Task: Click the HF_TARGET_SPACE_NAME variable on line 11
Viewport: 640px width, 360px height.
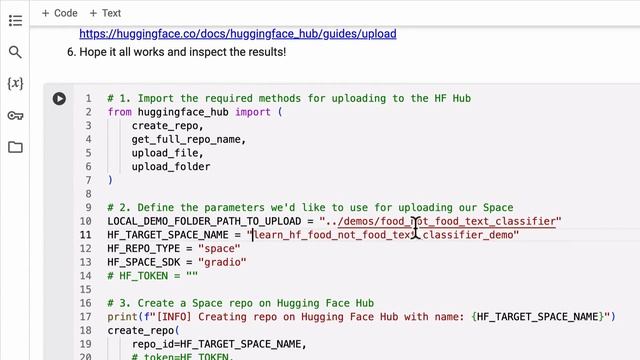Action: [168, 235]
